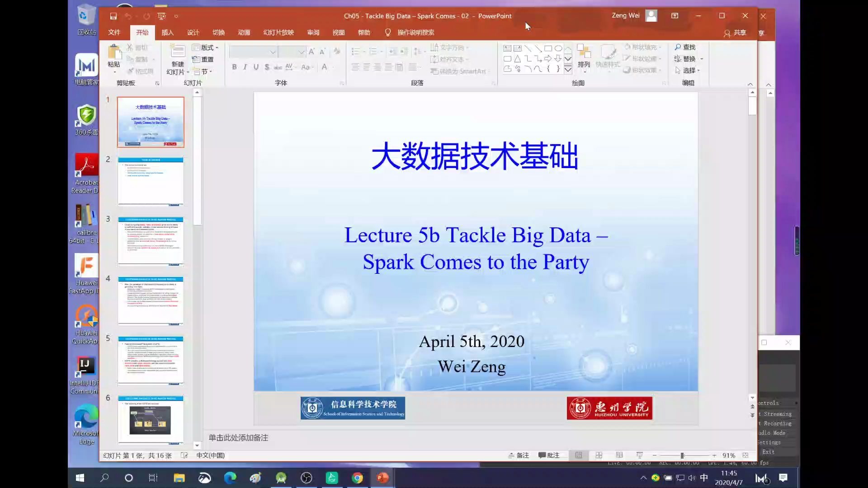
Task: Open the Section (节) dropdown
Action: (x=203, y=71)
